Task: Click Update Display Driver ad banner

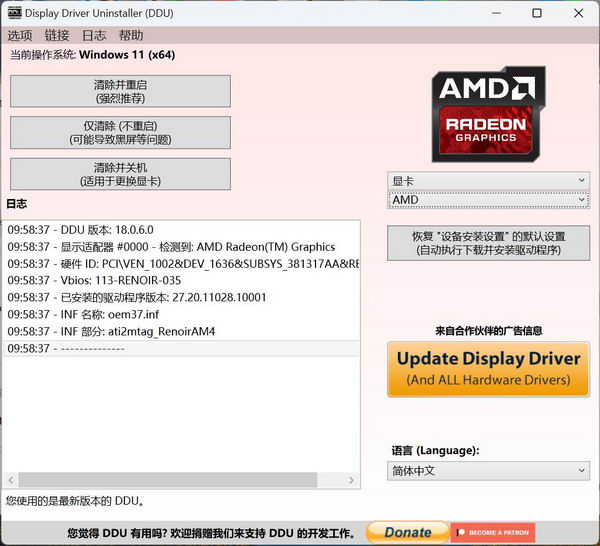Action: click(x=488, y=369)
